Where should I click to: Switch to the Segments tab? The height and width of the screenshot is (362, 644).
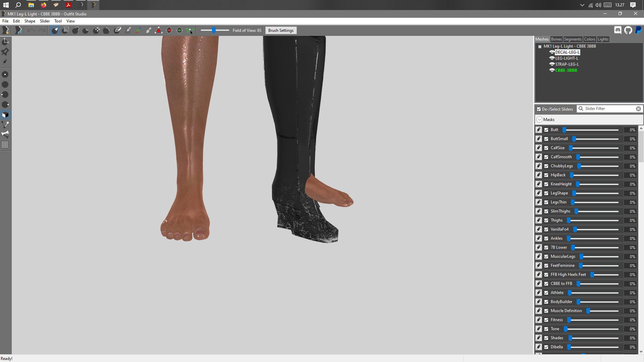pos(573,39)
